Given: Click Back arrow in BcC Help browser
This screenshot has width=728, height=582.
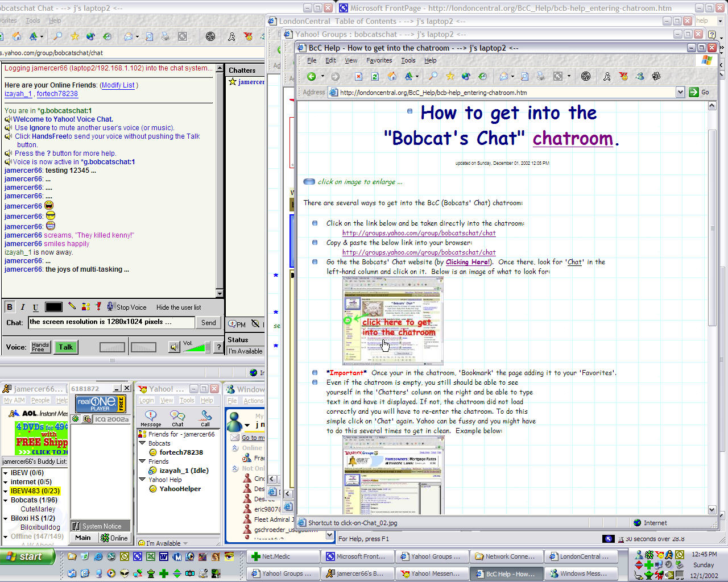Looking at the screenshot, I should point(311,76).
